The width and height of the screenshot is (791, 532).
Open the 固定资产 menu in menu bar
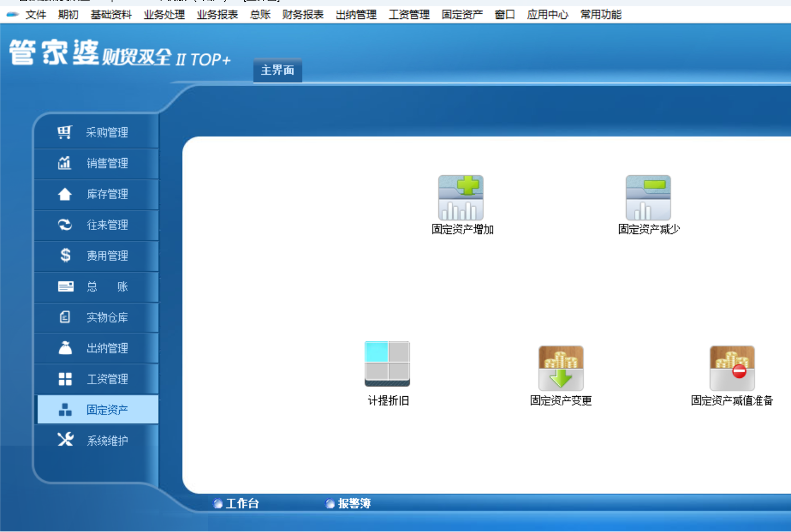462,14
